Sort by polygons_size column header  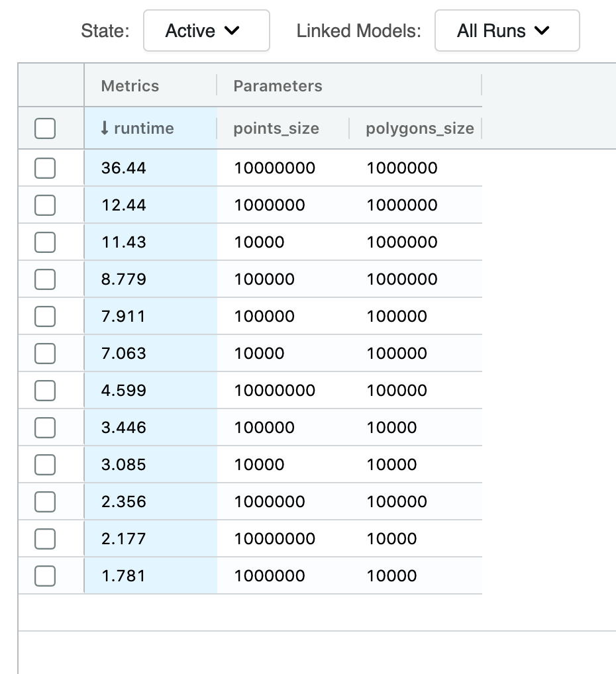pyautogui.click(x=419, y=128)
